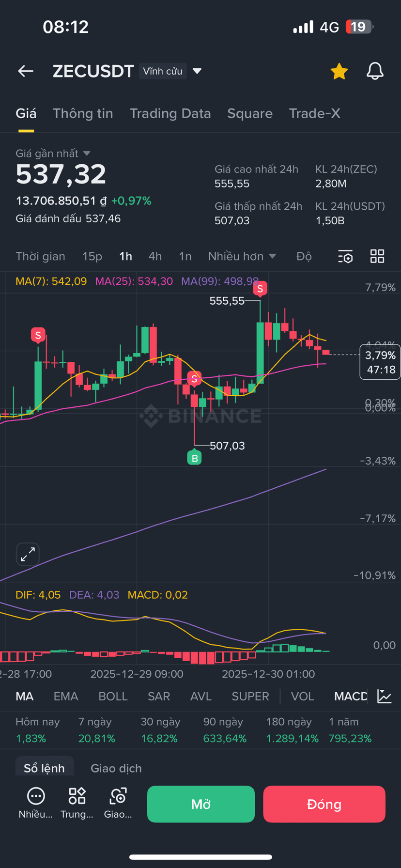Screen dimensions: 401x868
Task: Enable the EMA indicator
Action: [66, 697]
